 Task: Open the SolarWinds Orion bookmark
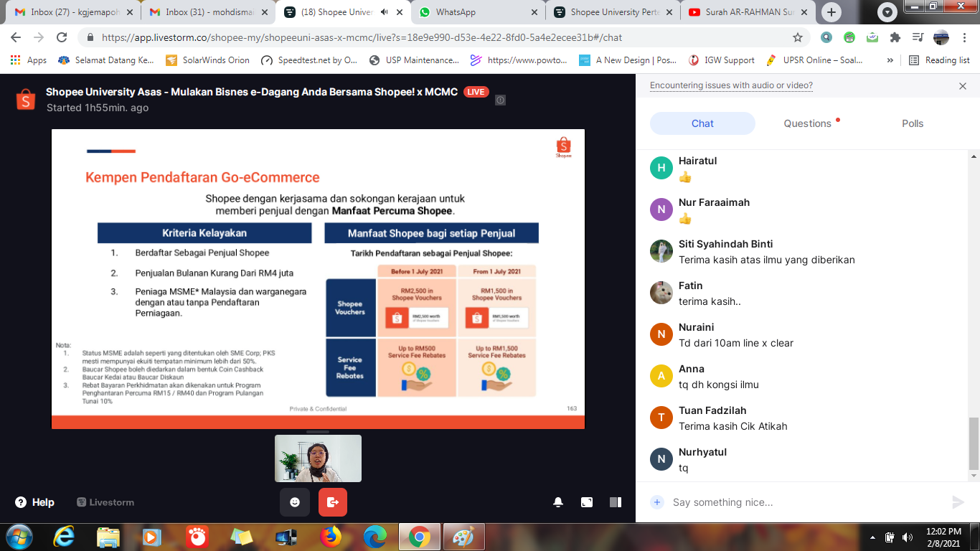pyautogui.click(x=207, y=60)
